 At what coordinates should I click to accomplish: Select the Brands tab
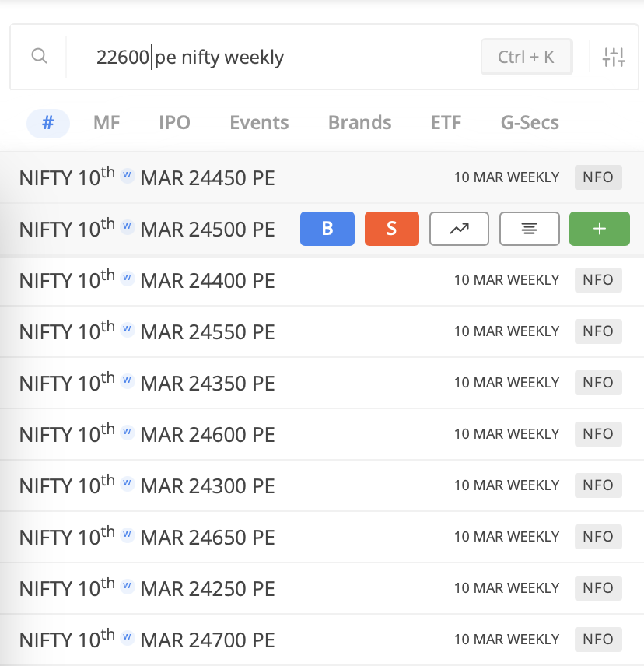(x=359, y=123)
